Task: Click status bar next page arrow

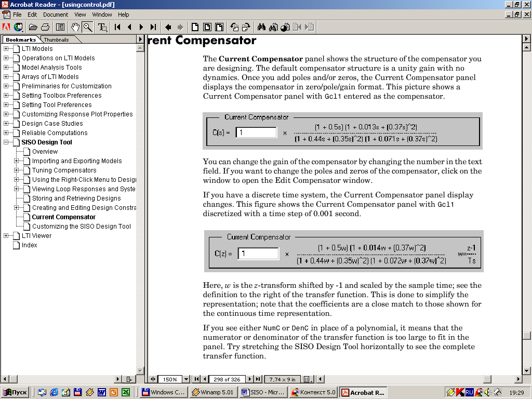Action: [x=250, y=379]
